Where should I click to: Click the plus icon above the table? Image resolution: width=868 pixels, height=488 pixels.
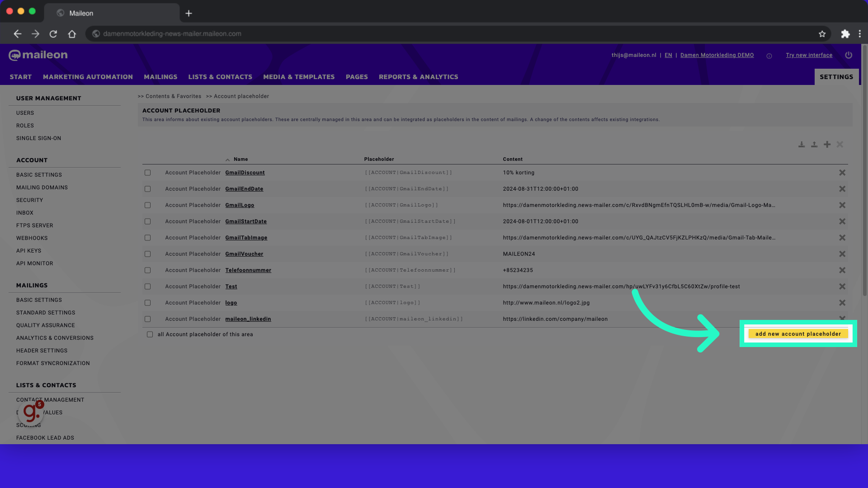click(x=827, y=145)
